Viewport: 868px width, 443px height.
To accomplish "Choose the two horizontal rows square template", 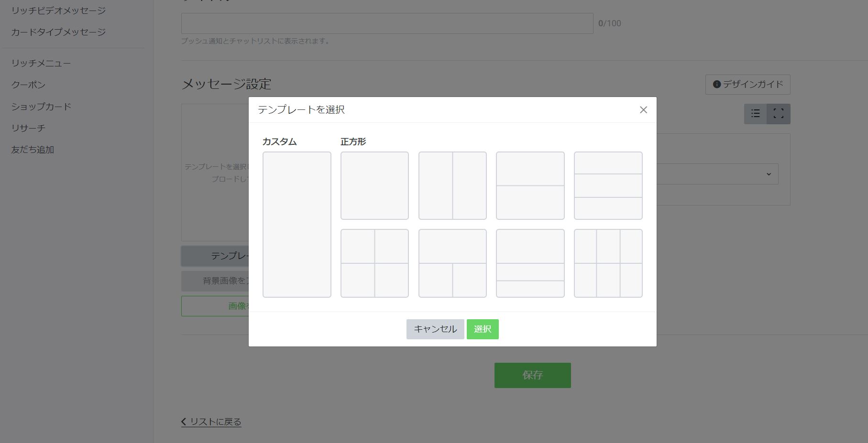I will click(x=530, y=185).
